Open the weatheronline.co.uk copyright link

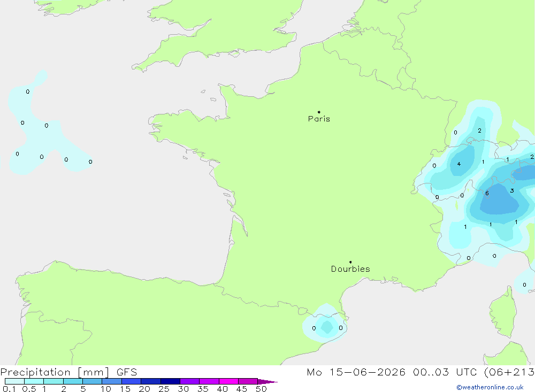click(x=490, y=387)
